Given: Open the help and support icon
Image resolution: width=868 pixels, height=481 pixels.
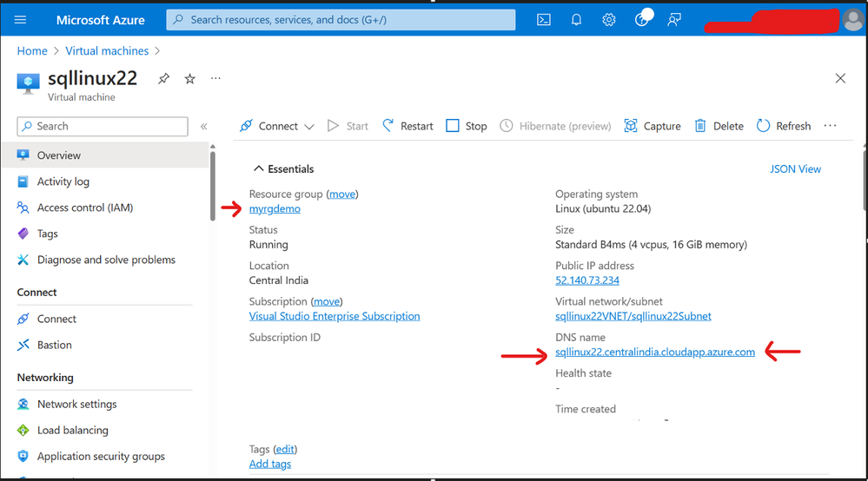Looking at the screenshot, I should pos(641,20).
